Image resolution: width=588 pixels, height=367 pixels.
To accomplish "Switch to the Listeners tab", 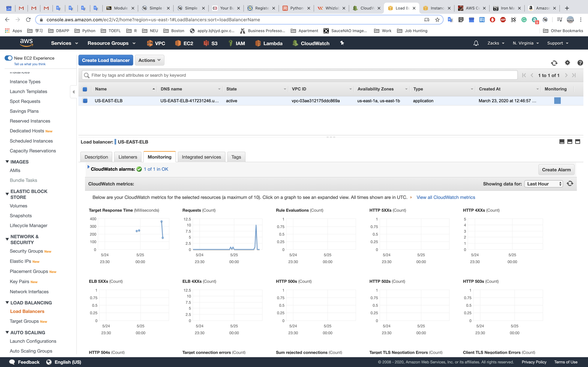I will (x=128, y=157).
